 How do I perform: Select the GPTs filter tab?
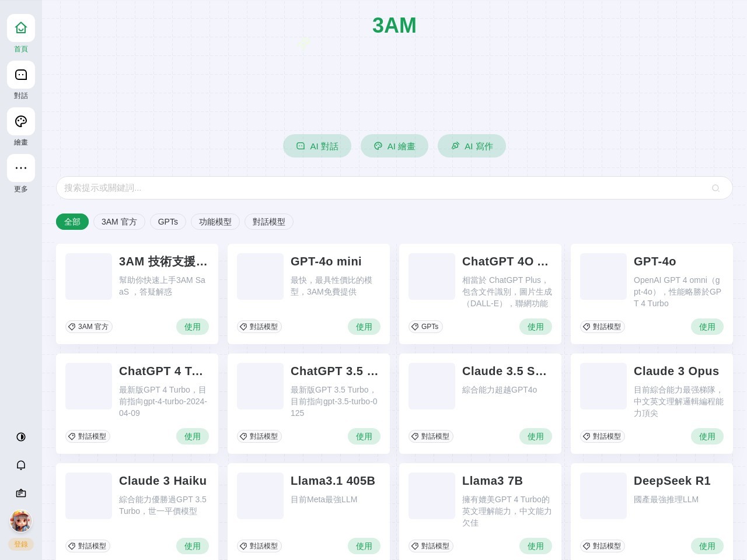click(168, 222)
